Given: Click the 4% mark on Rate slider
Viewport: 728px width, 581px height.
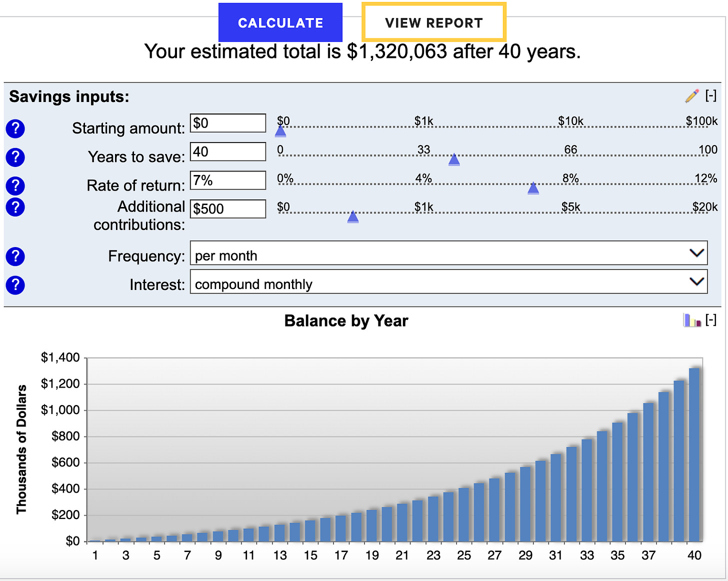Looking at the screenshot, I should coord(423,178).
